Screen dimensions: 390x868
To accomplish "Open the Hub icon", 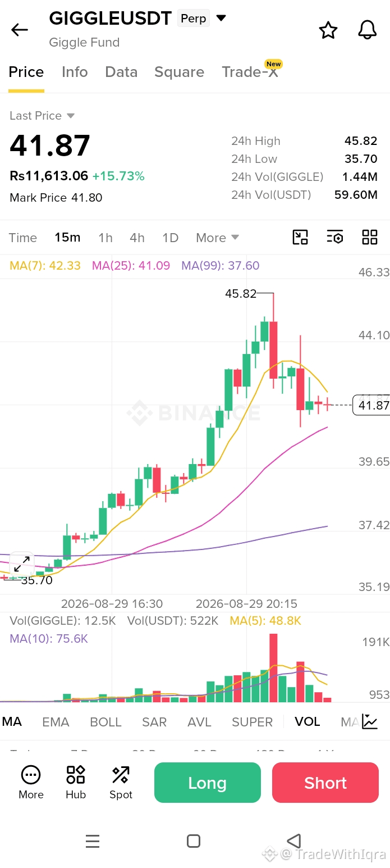I will [x=76, y=783].
